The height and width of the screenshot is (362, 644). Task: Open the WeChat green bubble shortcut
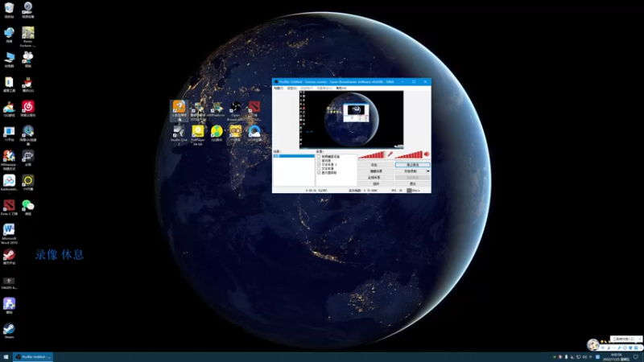pyautogui.click(x=28, y=207)
